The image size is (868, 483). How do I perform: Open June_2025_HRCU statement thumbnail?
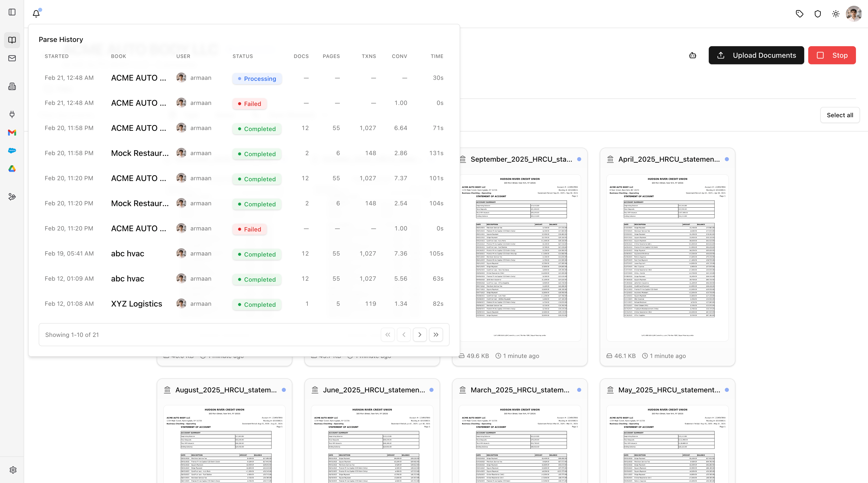[372, 444]
